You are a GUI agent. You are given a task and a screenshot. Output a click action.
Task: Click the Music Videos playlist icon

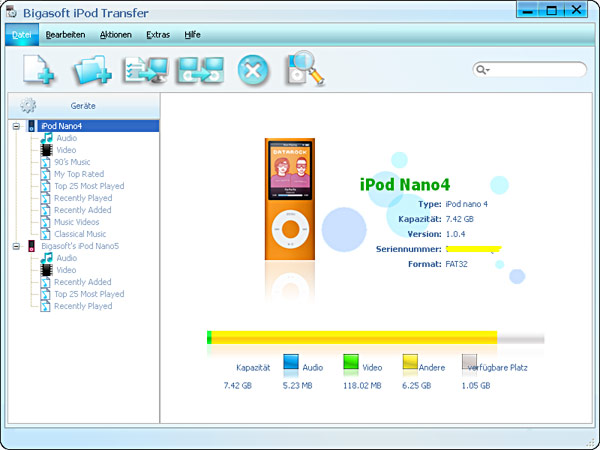46,222
